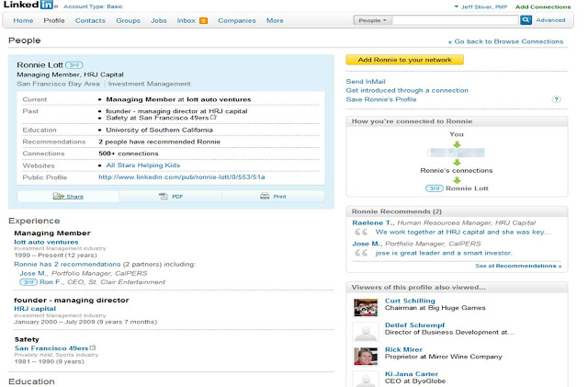Open Jose M. under Experience recommendations
Image resolution: width=588 pixels, height=387 pixels.
point(33,273)
